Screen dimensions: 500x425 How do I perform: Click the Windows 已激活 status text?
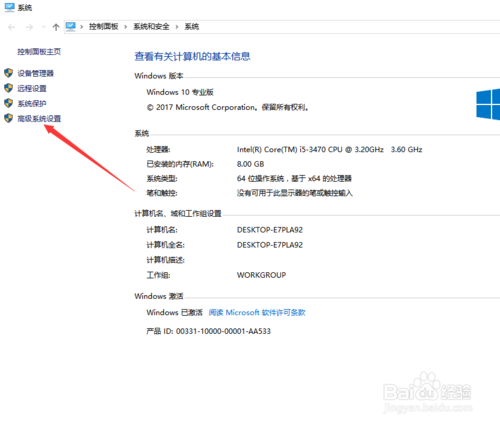point(174,312)
